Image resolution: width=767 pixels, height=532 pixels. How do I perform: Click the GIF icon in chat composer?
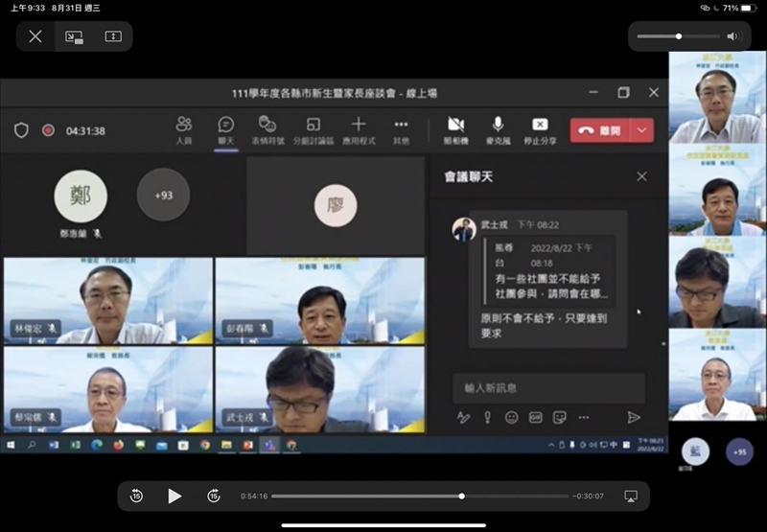[536, 417]
